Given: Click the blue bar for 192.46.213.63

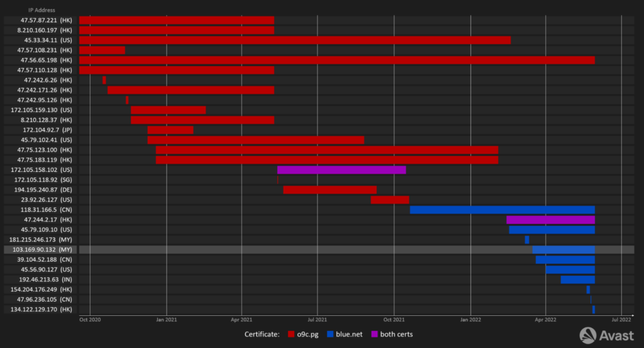Looking at the screenshot, I should tap(578, 279).
